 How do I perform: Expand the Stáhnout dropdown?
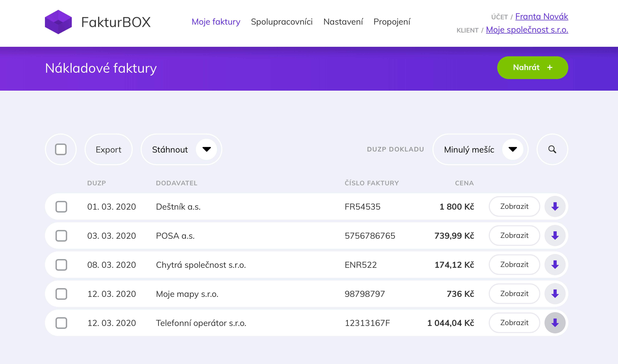point(181,149)
